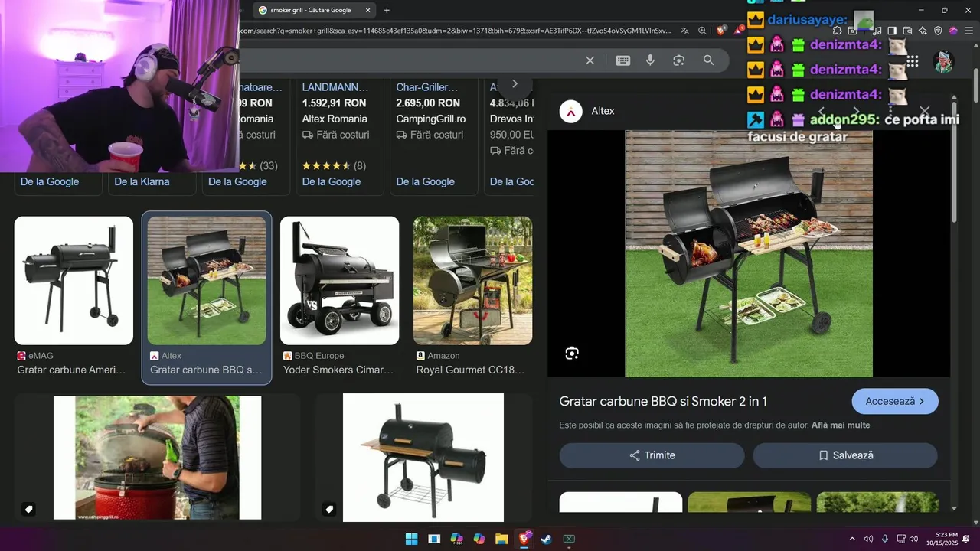The height and width of the screenshot is (551, 980).
Task: Switch to Brave browser on taskbar
Action: click(x=524, y=539)
